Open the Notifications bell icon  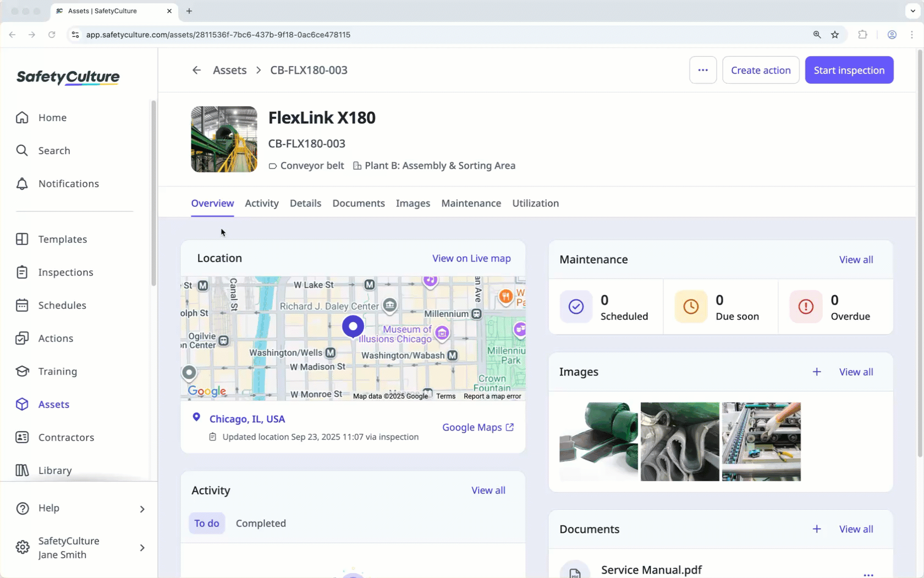22,183
